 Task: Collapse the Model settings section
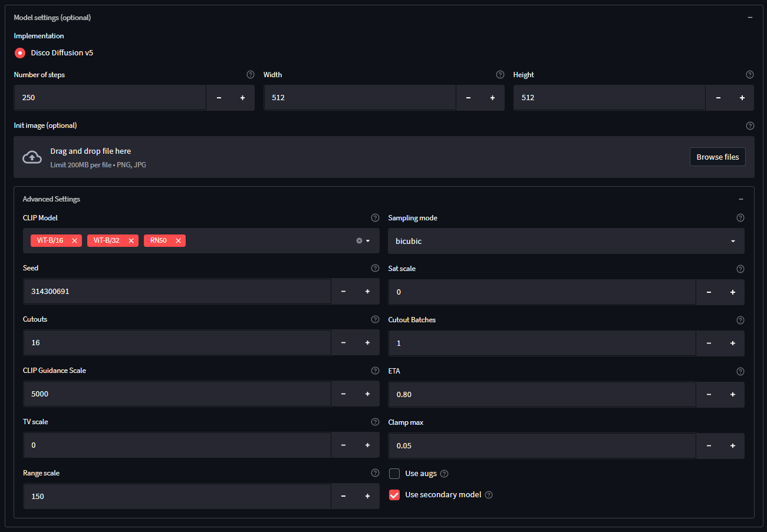tap(750, 18)
